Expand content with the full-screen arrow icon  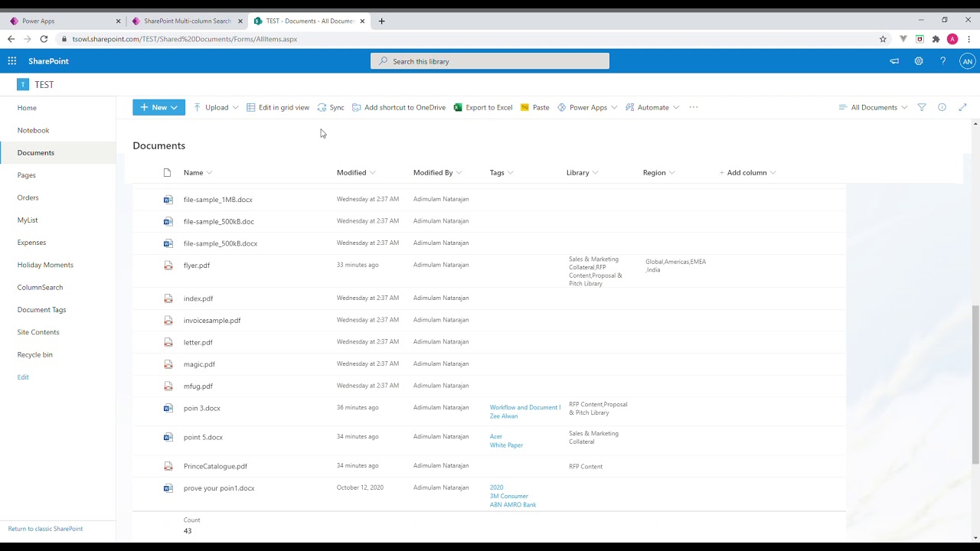[963, 107]
